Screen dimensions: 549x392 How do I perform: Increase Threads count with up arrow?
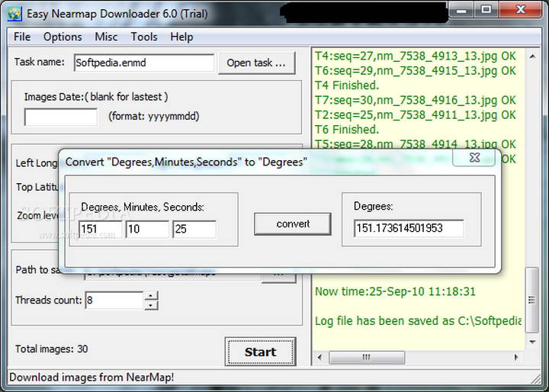point(151,296)
